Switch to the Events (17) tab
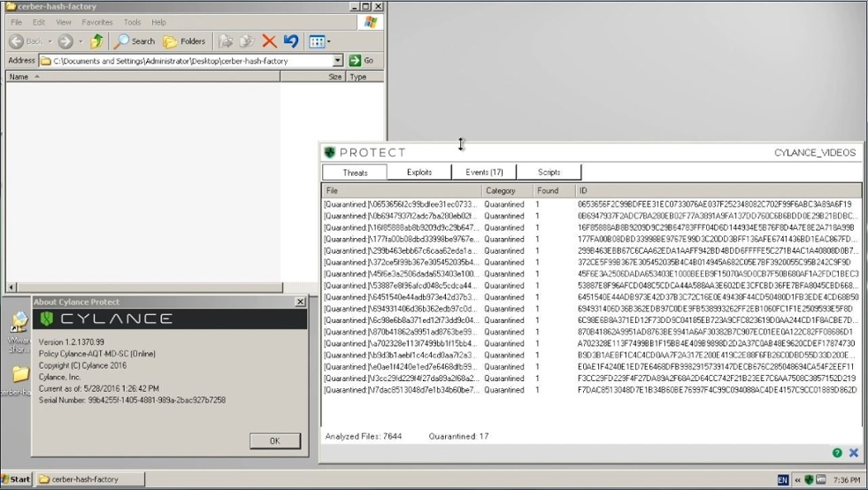This screenshot has height=490, width=868. click(x=484, y=172)
